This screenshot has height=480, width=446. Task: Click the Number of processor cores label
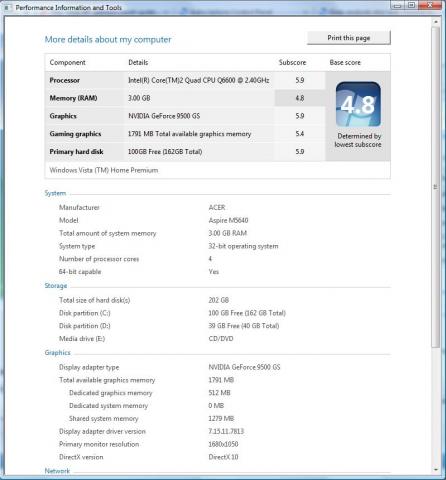pyautogui.click(x=99, y=259)
